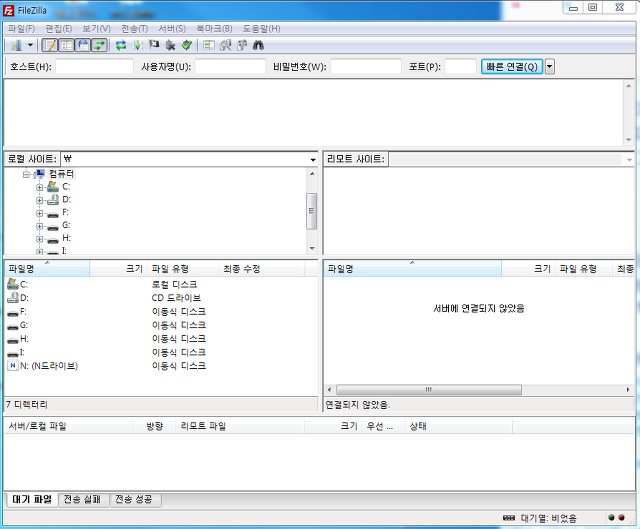Image resolution: width=640 pixels, height=529 pixels.
Task: Open the 북마크(B) menu
Action: pos(214,29)
